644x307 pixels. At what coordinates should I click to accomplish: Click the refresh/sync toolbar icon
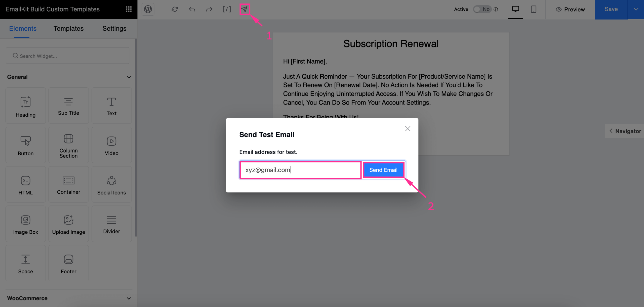(x=175, y=9)
